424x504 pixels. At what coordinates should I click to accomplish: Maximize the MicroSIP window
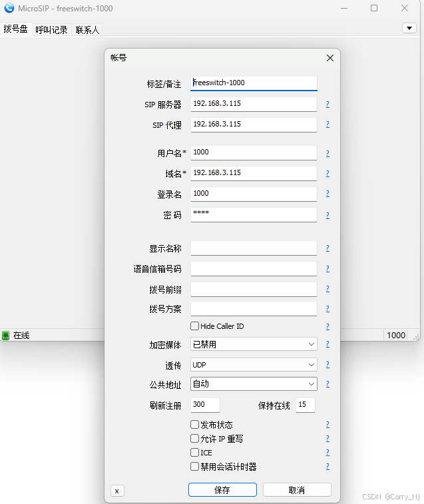pyautogui.click(x=374, y=8)
